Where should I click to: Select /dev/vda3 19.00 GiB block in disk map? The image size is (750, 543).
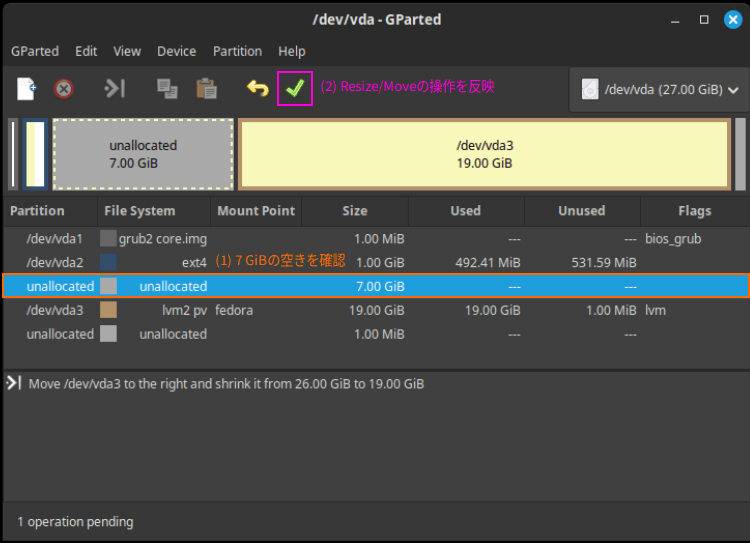coord(485,154)
